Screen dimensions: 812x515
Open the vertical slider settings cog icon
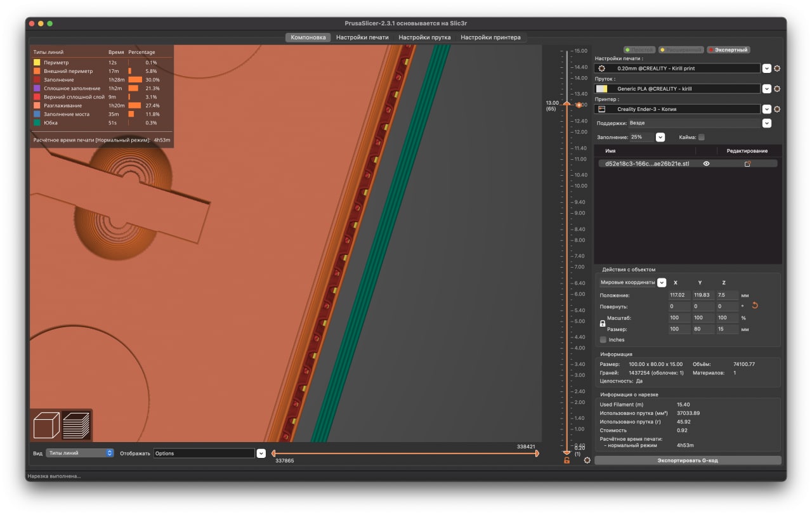[x=587, y=460]
